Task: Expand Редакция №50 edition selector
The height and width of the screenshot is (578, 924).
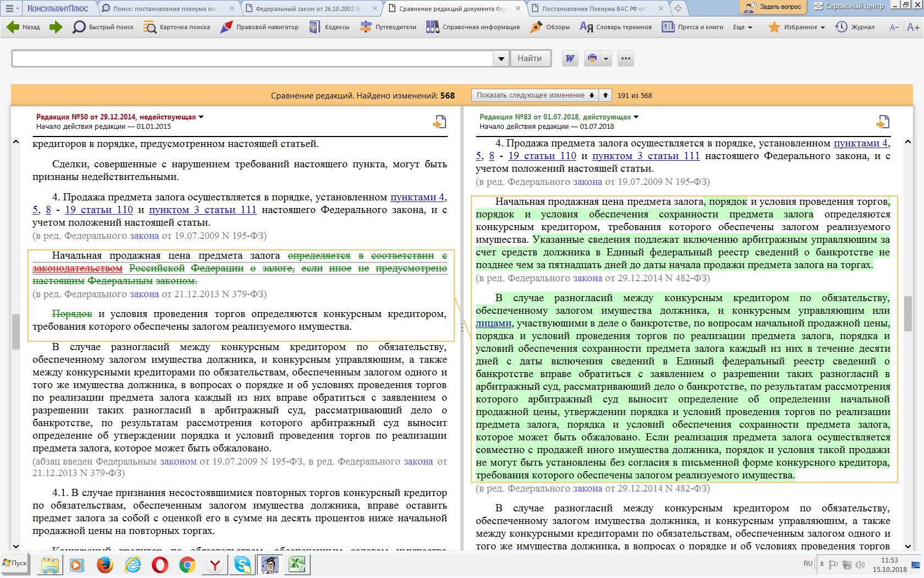Action: tap(201, 117)
